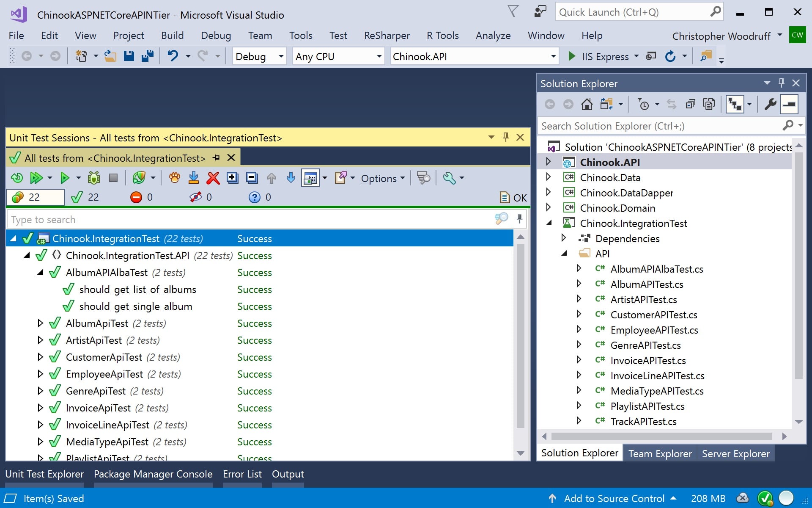Expand the AlbumApiTest node
The height and width of the screenshot is (508, 812).
click(x=40, y=323)
